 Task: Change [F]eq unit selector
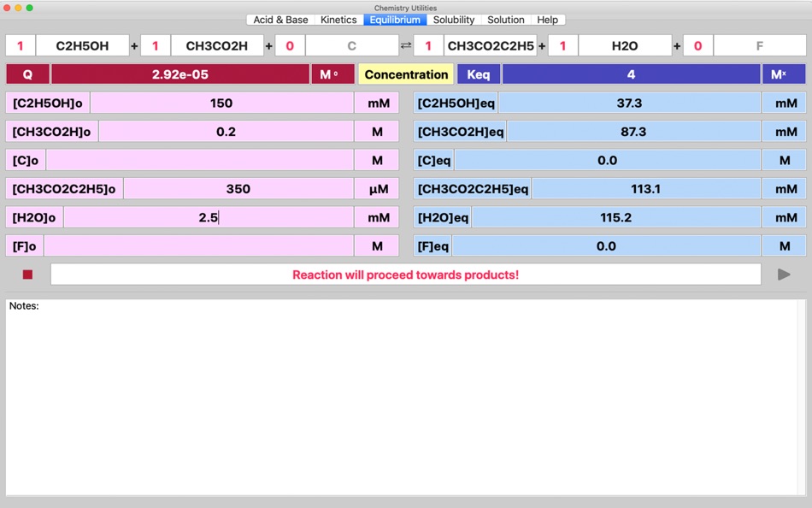784,245
